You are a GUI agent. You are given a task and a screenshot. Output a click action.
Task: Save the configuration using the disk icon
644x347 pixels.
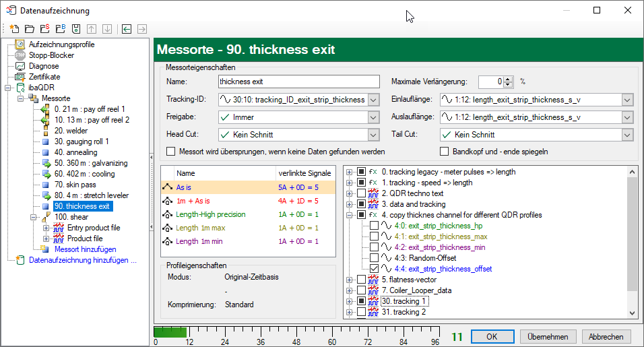(x=76, y=29)
